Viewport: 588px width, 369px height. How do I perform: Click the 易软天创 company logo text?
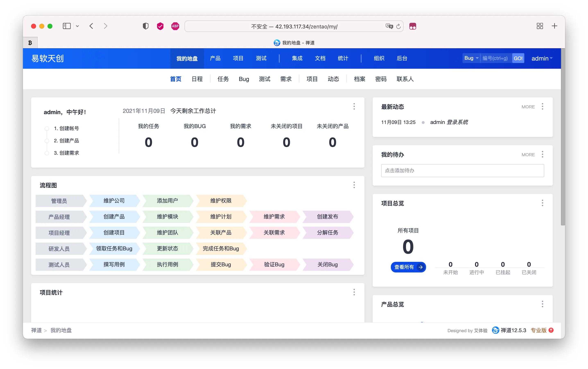(x=48, y=59)
